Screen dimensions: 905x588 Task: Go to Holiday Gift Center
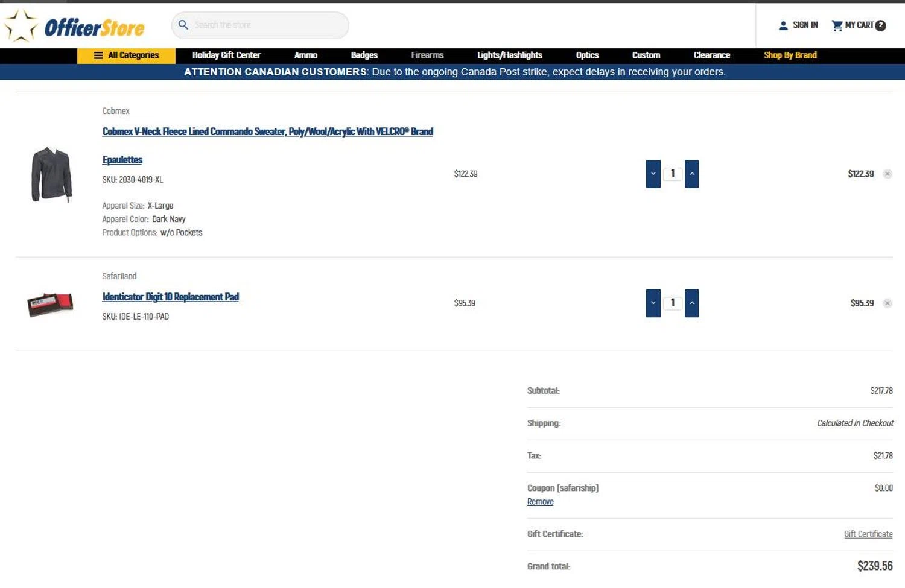(x=226, y=55)
